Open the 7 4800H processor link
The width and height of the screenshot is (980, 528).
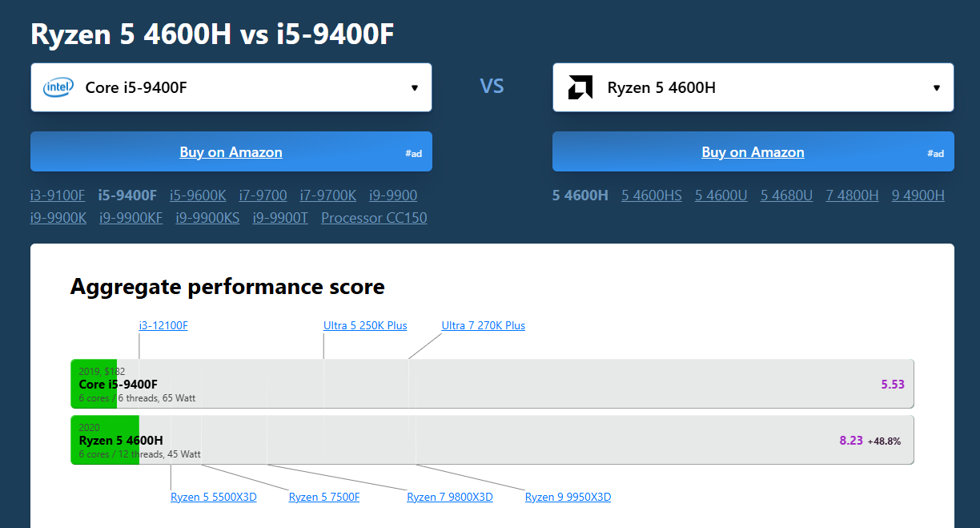coord(852,195)
